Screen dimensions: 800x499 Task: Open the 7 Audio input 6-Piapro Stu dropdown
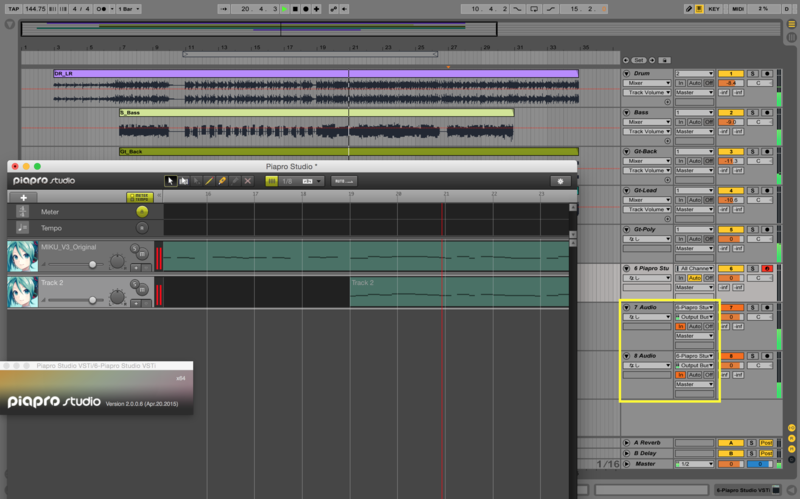(694, 308)
